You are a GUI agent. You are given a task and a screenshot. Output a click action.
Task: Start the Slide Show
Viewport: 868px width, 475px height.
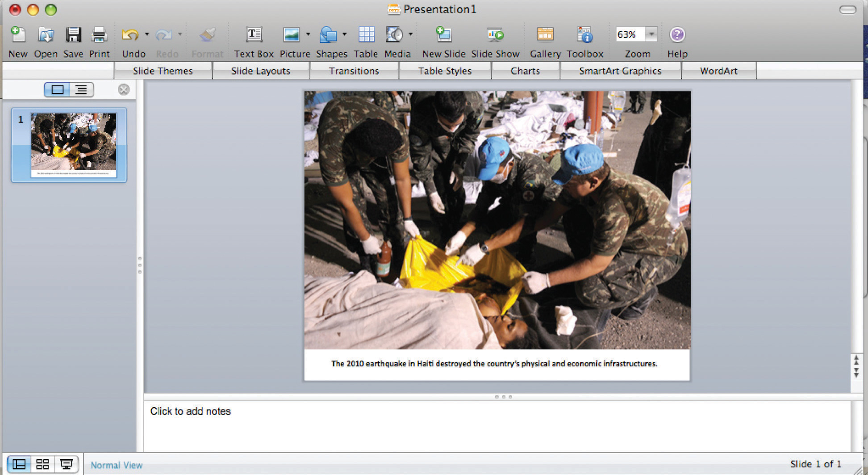coord(495,35)
